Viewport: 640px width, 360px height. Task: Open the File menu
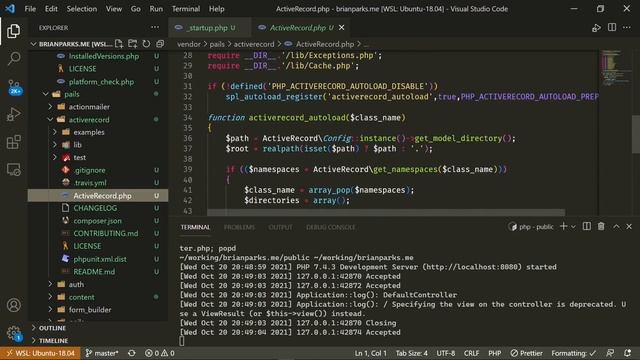[30, 9]
